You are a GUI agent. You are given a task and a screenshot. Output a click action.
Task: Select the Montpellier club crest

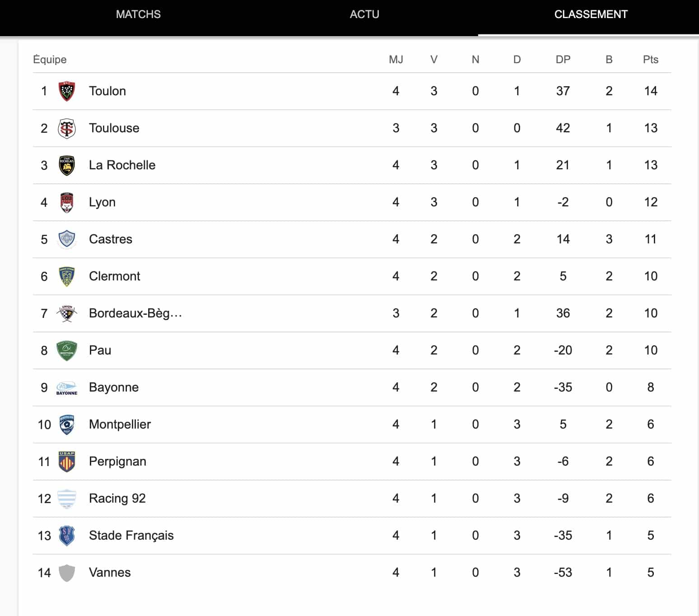[x=67, y=425]
